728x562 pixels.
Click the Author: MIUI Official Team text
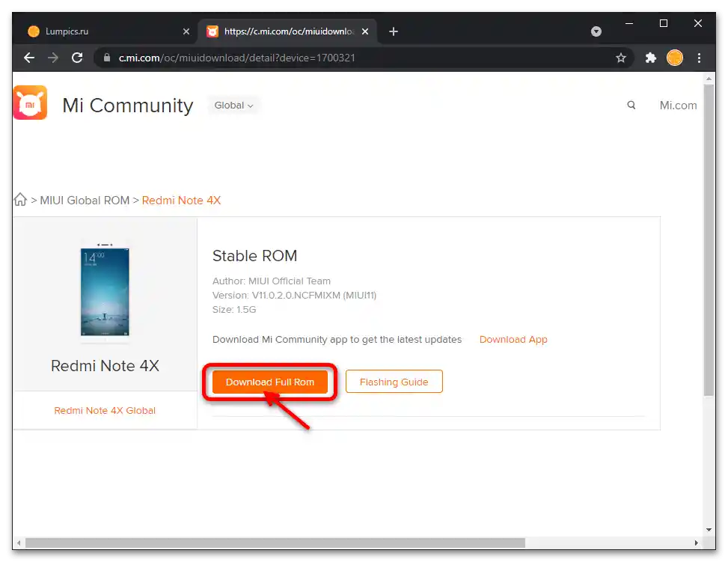272,281
